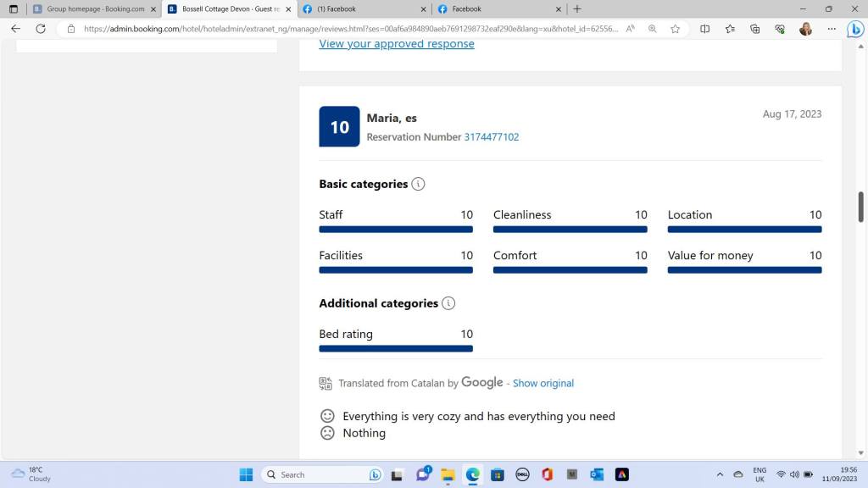Expand hidden system tray icons chevron
Screen dimensions: 868x488
[x=720, y=474]
